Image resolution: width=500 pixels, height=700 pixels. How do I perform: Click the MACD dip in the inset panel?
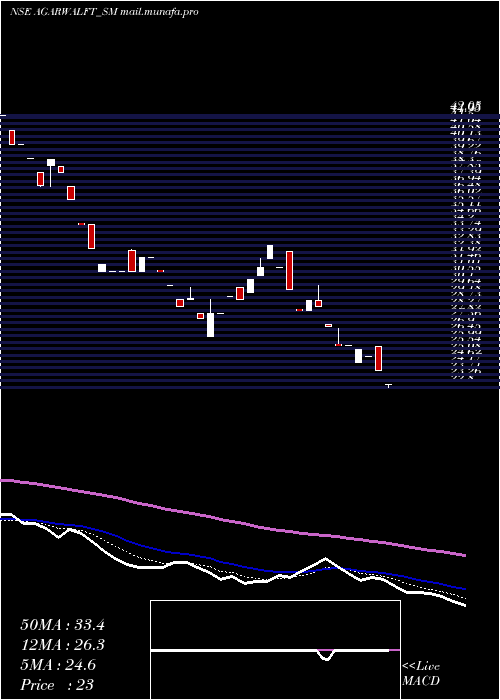tap(326, 655)
